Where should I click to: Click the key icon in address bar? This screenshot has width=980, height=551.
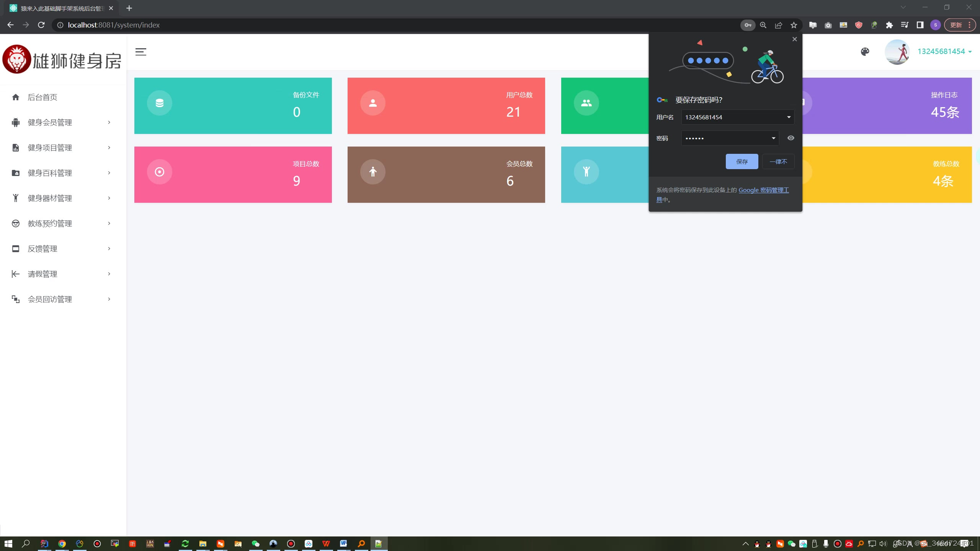coord(748,25)
